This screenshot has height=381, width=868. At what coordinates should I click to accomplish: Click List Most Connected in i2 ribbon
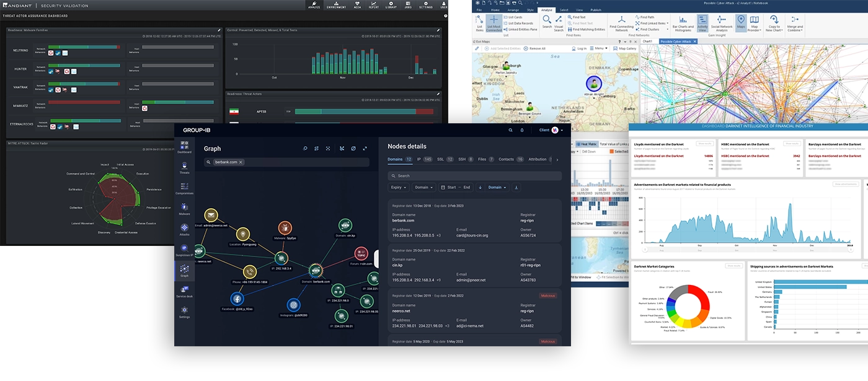(494, 24)
